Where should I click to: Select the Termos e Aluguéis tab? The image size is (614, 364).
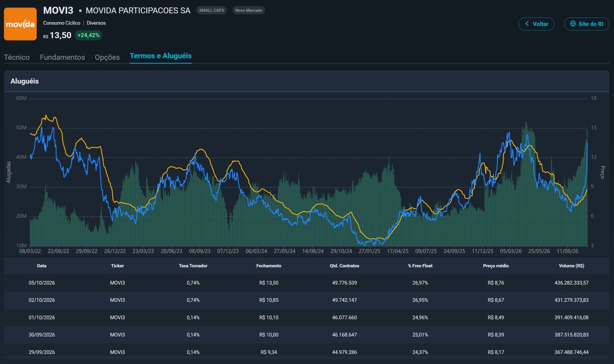tap(161, 56)
